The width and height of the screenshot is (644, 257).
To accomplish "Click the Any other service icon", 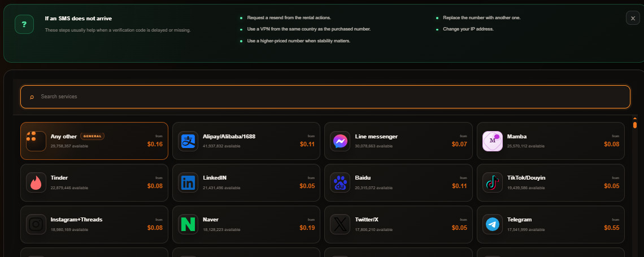I will (36, 141).
